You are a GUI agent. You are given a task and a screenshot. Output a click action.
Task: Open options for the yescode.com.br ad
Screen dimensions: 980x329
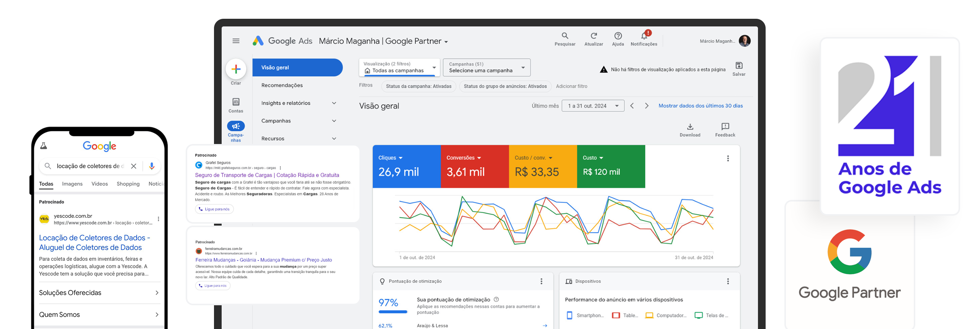(x=158, y=219)
